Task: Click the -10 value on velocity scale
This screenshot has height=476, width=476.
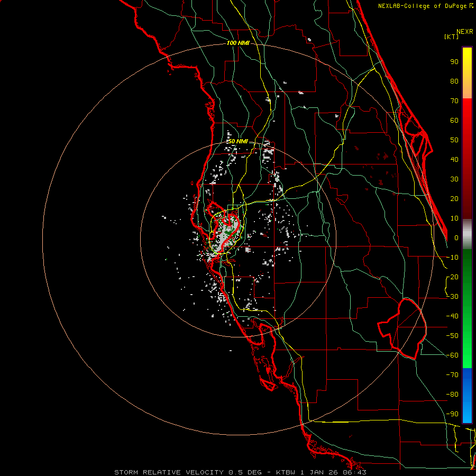Action: pos(452,258)
